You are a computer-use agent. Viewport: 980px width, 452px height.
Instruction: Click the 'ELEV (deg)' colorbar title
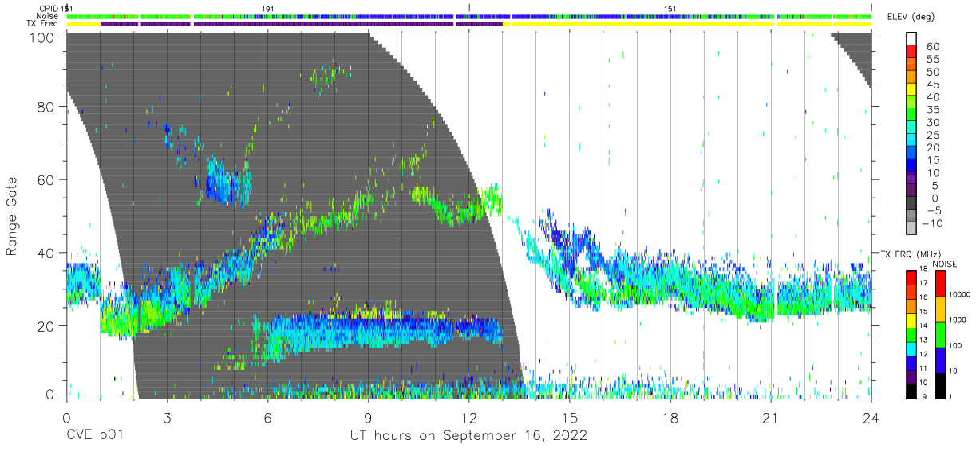[911, 17]
